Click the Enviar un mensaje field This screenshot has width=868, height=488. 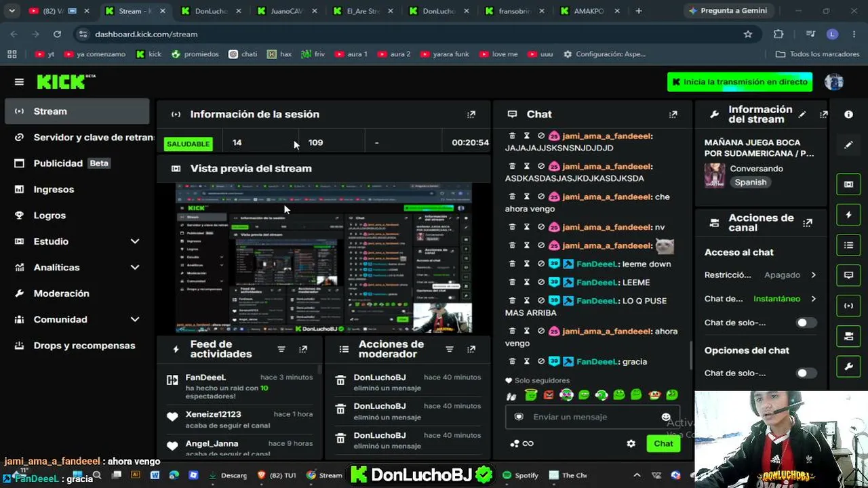[x=591, y=417]
